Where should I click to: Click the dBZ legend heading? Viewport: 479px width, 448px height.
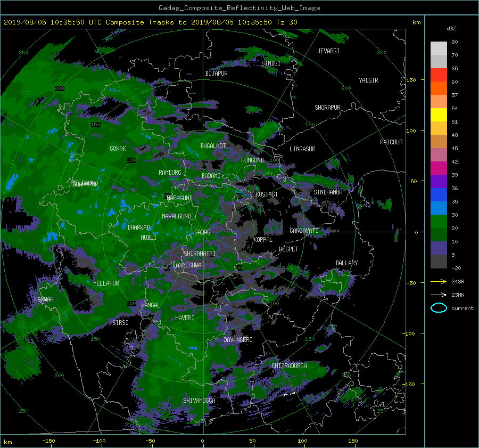coord(451,29)
